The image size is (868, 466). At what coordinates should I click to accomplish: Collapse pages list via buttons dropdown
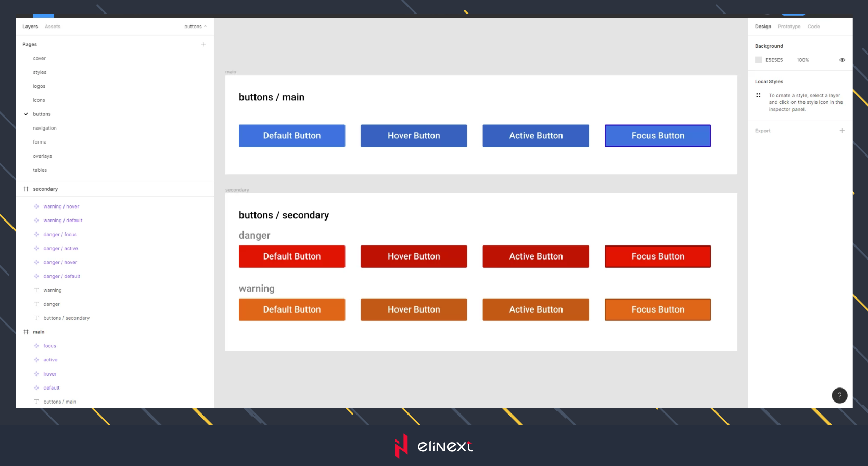click(x=195, y=27)
